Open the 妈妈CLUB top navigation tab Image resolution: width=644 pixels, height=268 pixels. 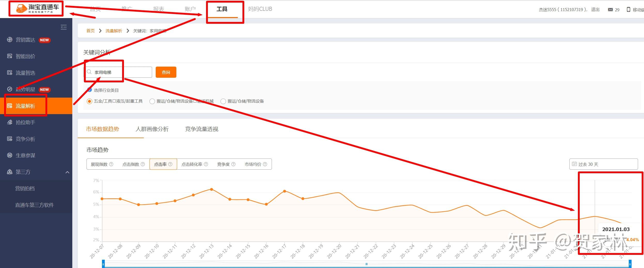pos(260,9)
